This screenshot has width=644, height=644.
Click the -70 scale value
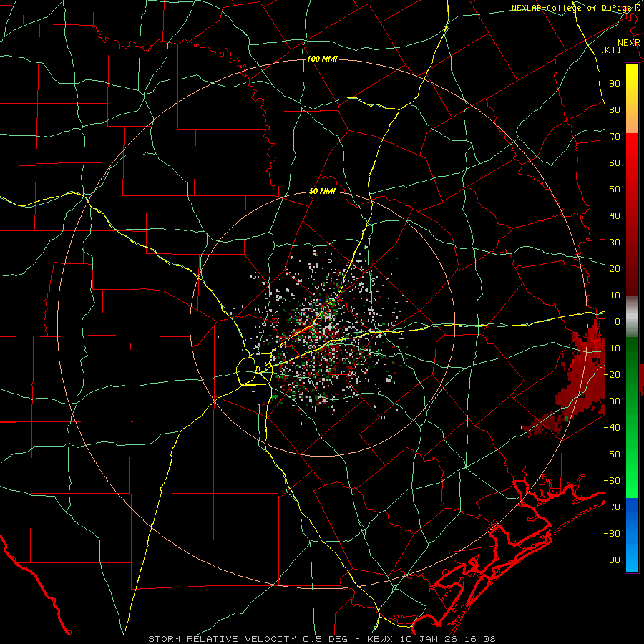[612, 507]
